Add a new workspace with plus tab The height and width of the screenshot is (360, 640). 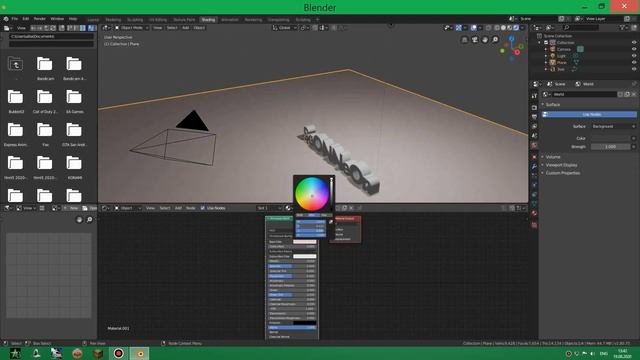(318, 20)
